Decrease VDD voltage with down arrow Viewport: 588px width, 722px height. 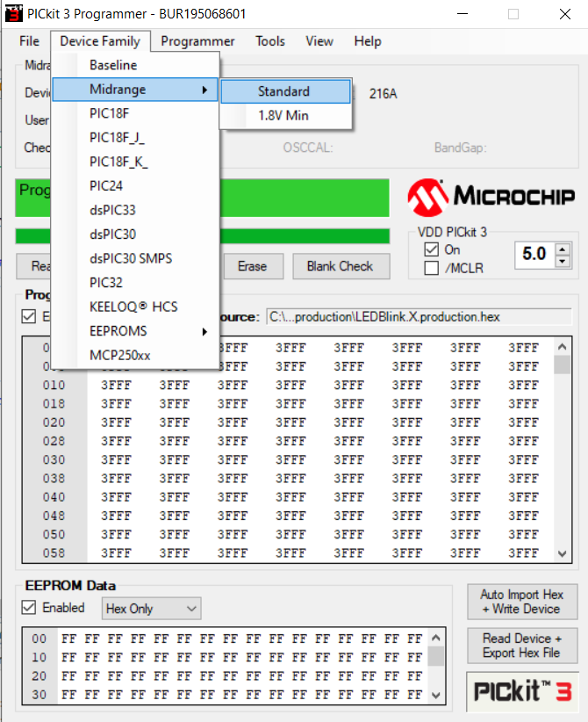coord(563,261)
